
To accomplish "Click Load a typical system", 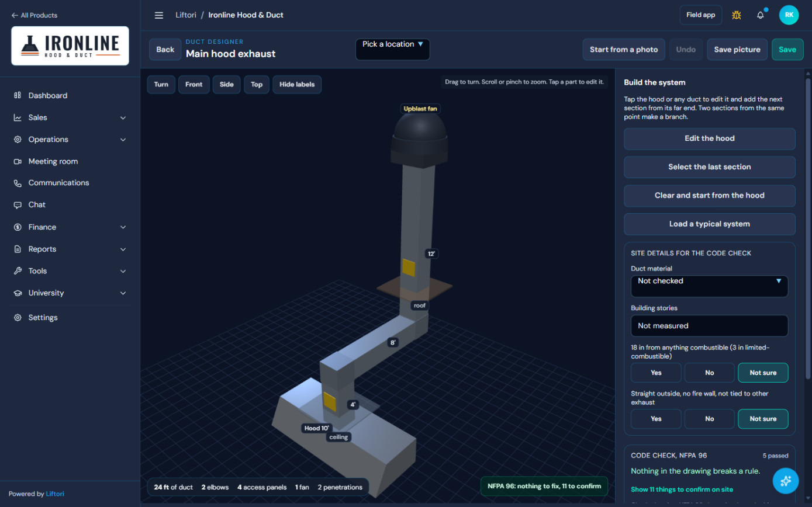I will coord(710,224).
